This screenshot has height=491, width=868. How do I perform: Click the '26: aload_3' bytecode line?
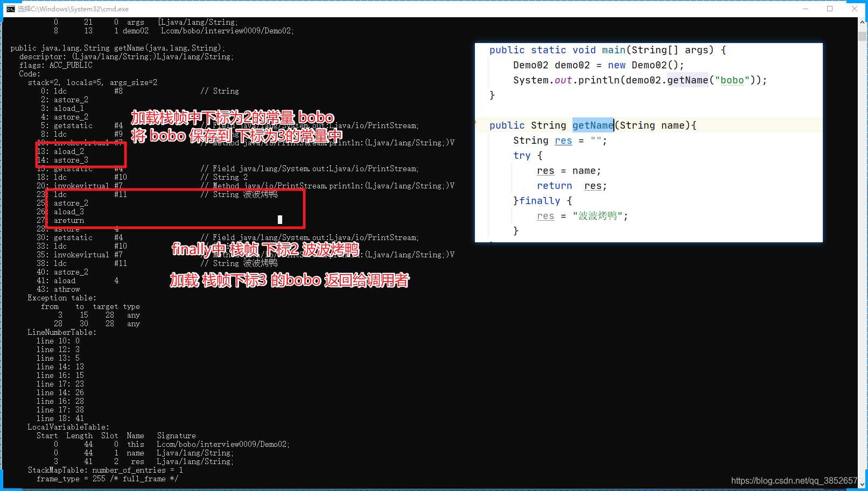(60, 212)
